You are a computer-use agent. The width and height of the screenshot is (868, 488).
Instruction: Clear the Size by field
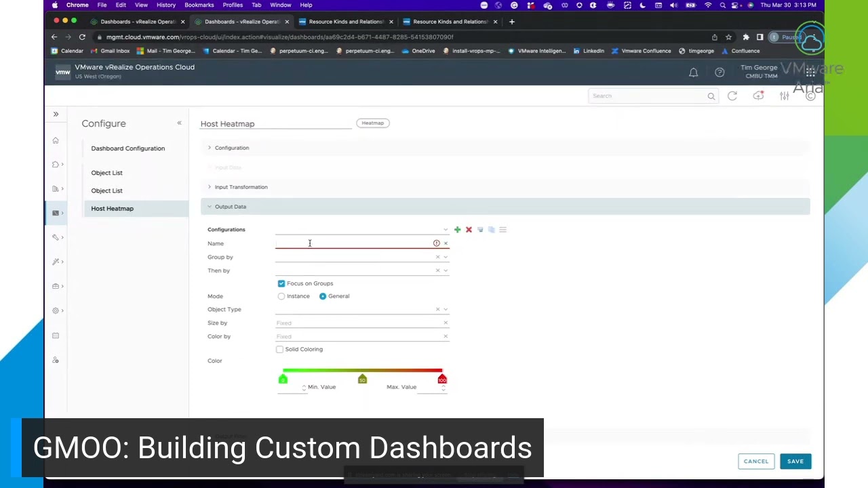coord(446,323)
